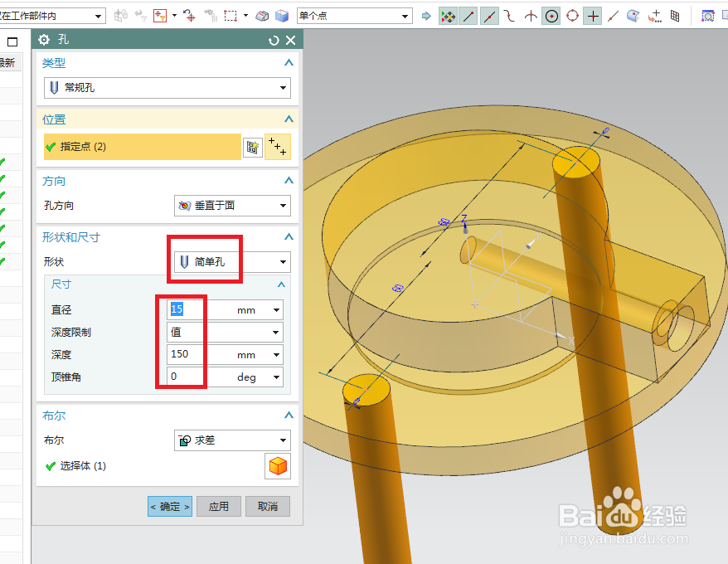The width and height of the screenshot is (728, 564).
Task: Click point dialog icon with plus signs
Action: click(x=278, y=147)
